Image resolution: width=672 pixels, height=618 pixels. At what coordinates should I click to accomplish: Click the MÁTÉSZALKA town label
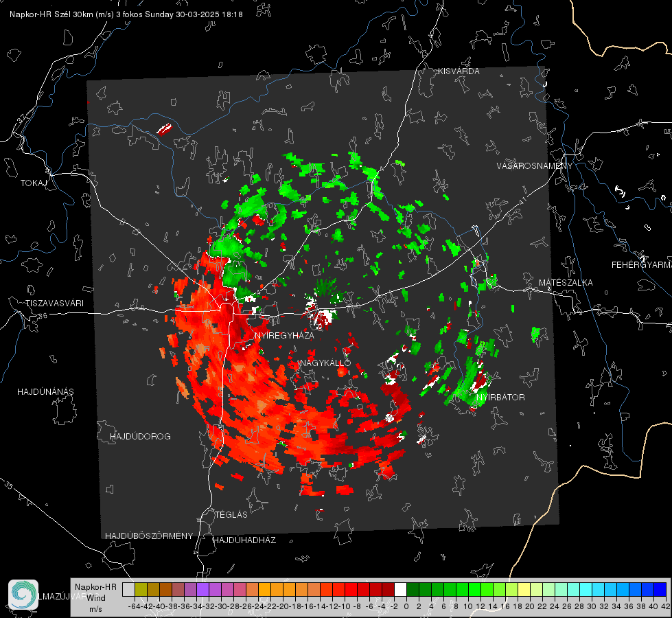click(566, 283)
